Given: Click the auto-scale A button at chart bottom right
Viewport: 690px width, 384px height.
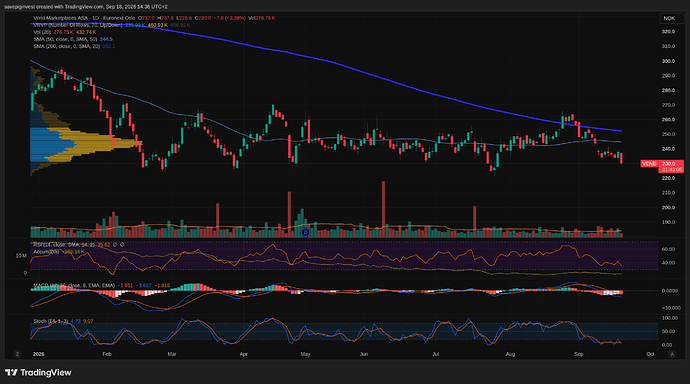Looking at the screenshot, I should (672, 354).
